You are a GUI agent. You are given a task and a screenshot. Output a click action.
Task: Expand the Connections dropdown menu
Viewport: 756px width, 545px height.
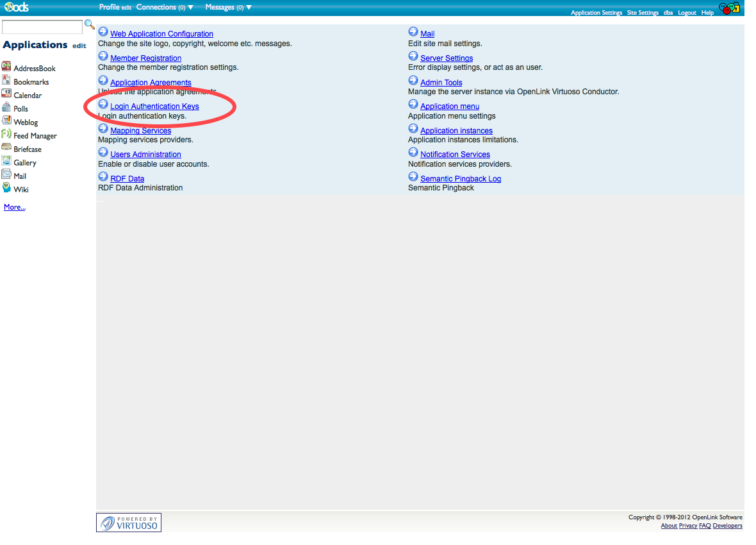[x=165, y=8]
